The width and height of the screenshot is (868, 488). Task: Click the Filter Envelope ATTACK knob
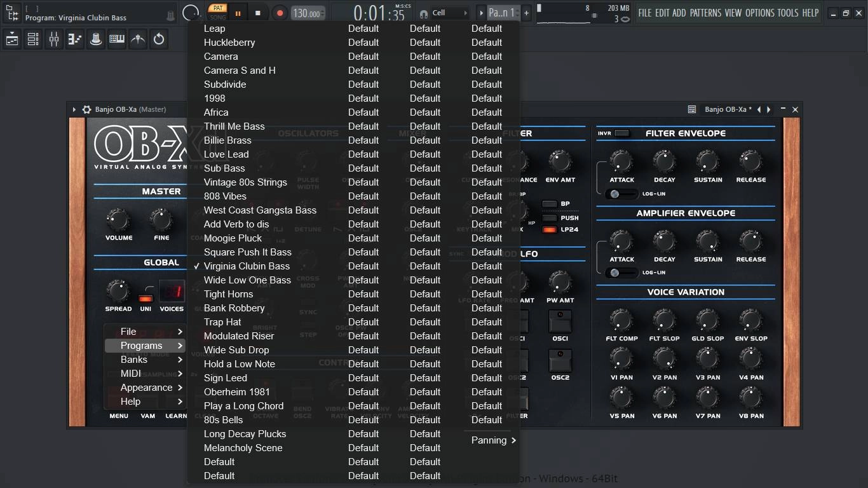pyautogui.click(x=621, y=161)
